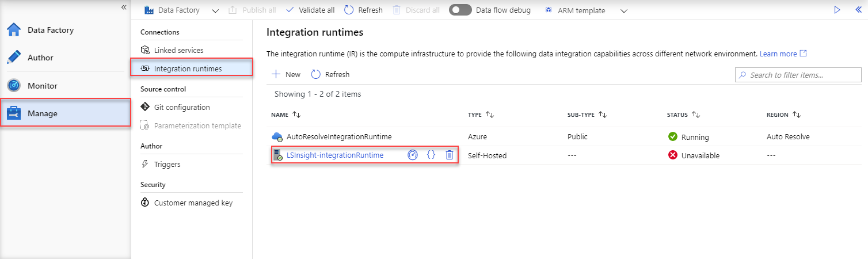Screen dimensions: 868x259
Task: Open the Learn more link
Action: (x=778, y=54)
